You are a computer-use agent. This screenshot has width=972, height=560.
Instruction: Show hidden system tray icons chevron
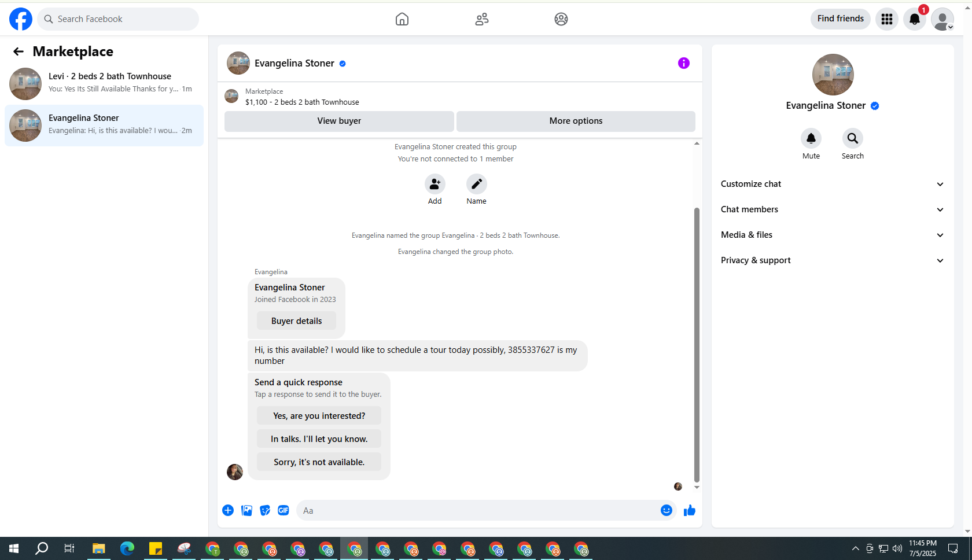point(855,548)
